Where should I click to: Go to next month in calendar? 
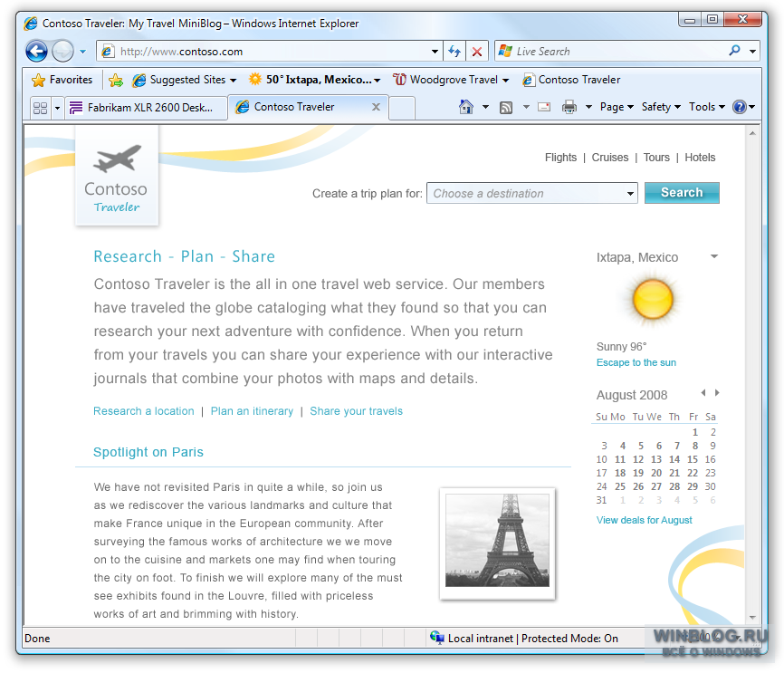pyautogui.click(x=717, y=393)
